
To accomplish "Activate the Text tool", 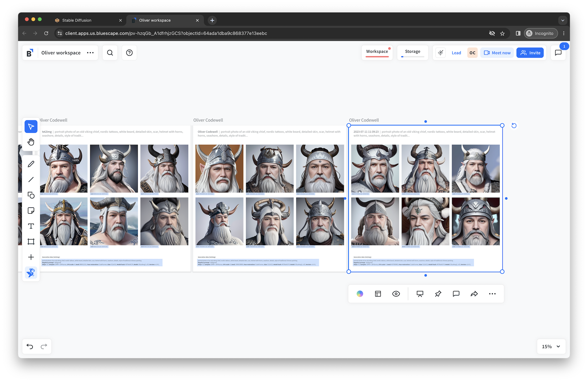I will pos(31,226).
